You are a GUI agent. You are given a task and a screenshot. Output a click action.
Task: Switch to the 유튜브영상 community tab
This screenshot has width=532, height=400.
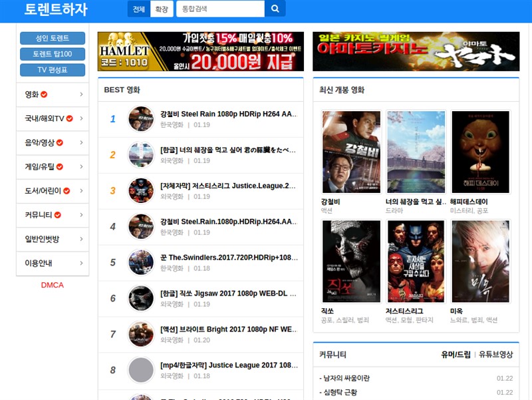(495, 355)
